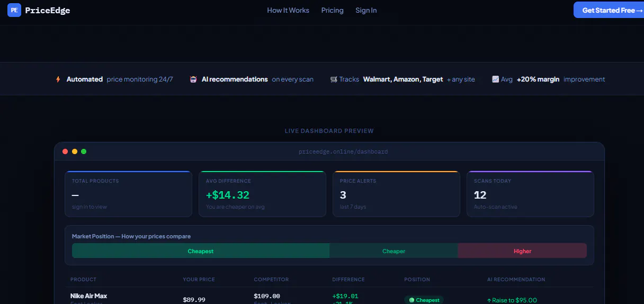Click the +$19.01 difference value
644x304 pixels.
click(x=345, y=296)
